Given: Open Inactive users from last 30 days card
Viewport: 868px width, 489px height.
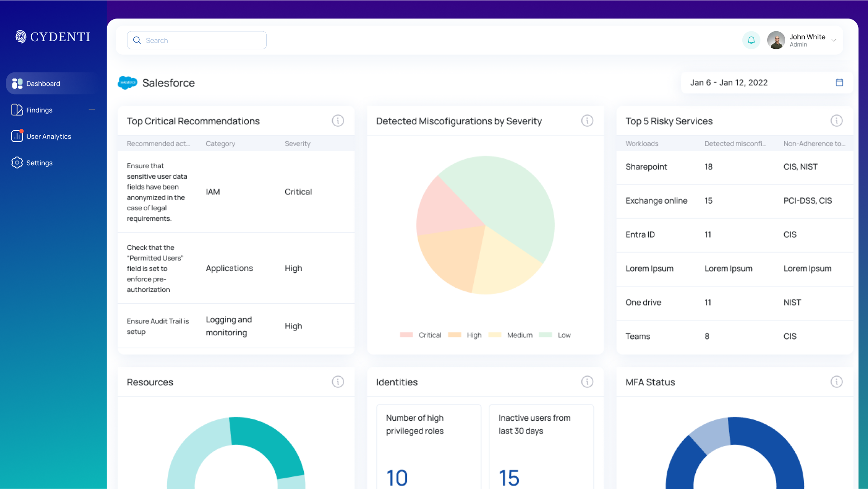Looking at the screenshot, I should (x=541, y=446).
